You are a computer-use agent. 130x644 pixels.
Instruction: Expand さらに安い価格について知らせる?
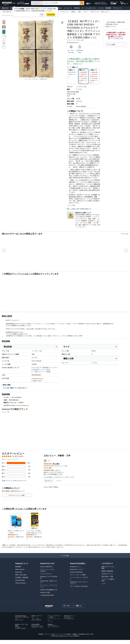point(15,388)
